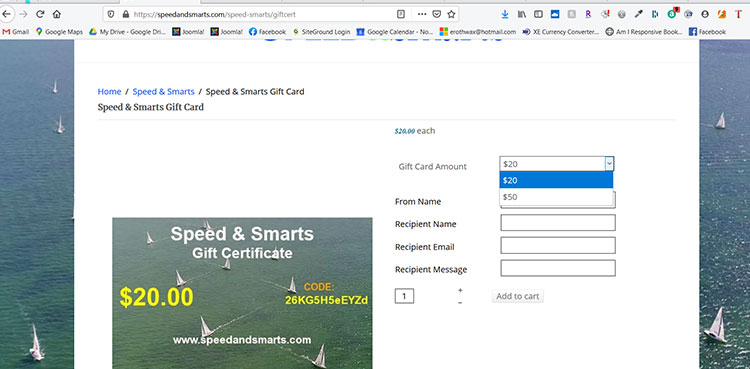Click the From Name label
750x369 pixels.
pyautogui.click(x=418, y=201)
